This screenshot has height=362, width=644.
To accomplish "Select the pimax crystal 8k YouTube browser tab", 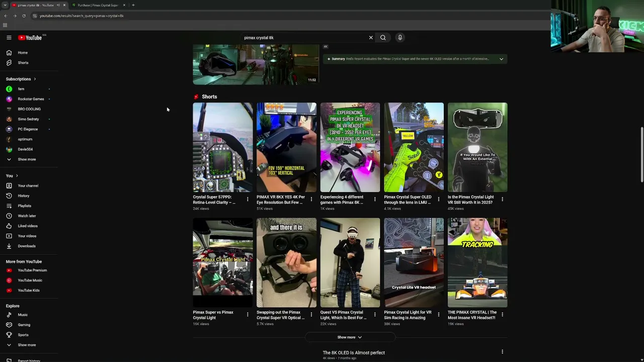I will click(35, 5).
